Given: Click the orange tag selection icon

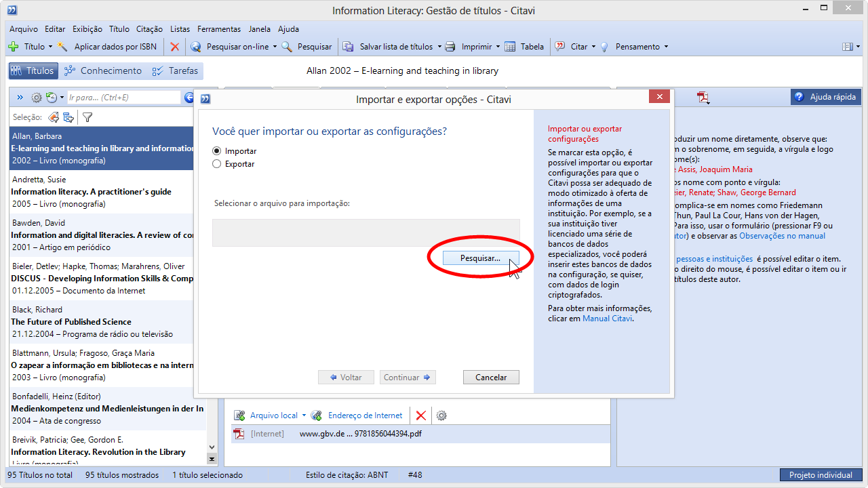Looking at the screenshot, I should click(54, 117).
